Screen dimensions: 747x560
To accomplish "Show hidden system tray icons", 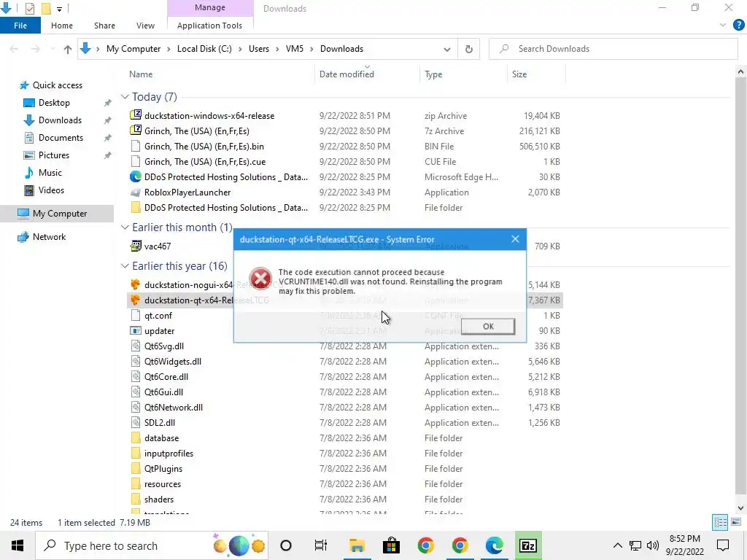I will pyautogui.click(x=617, y=545).
